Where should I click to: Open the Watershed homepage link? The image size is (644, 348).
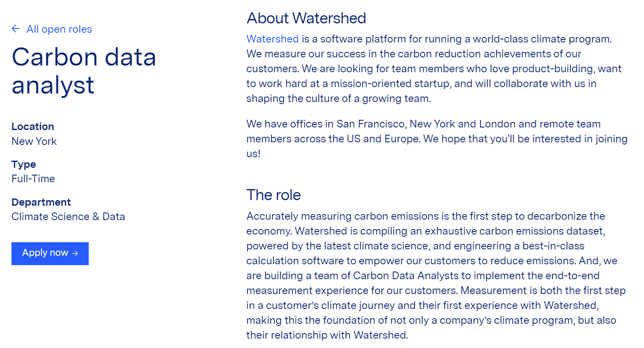(272, 39)
